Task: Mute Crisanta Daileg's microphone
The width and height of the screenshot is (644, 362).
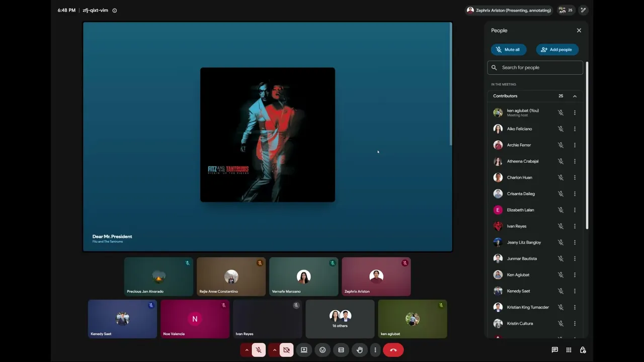Action: (x=560, y=194)
